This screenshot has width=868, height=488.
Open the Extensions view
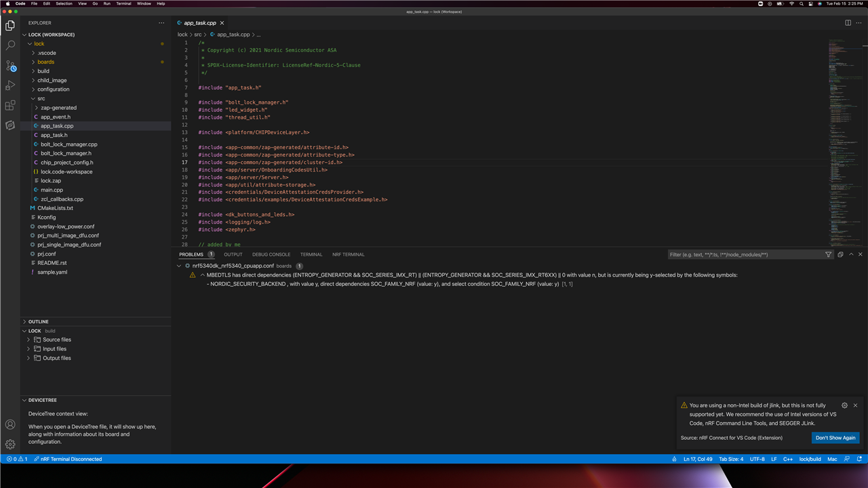10,105
